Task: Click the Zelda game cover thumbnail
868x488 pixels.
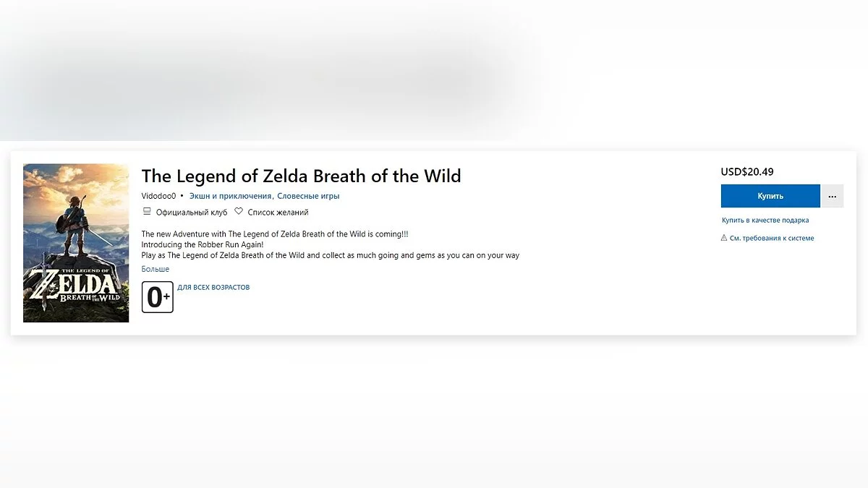Action: pyautogui.click(x=76, y=243)
